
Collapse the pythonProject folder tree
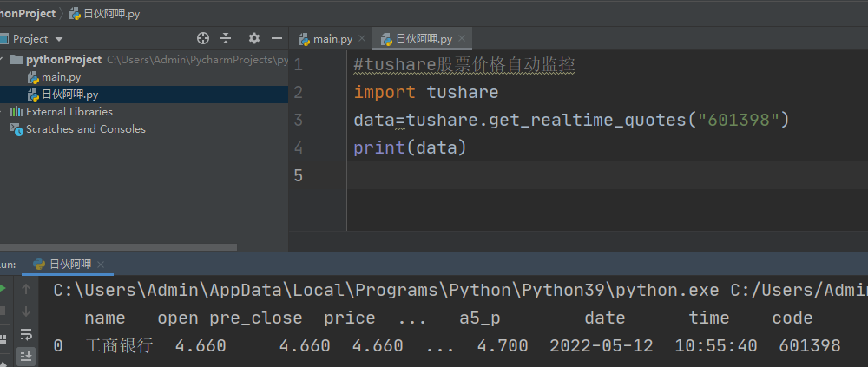pyautogui.click(x=3, y=60)
